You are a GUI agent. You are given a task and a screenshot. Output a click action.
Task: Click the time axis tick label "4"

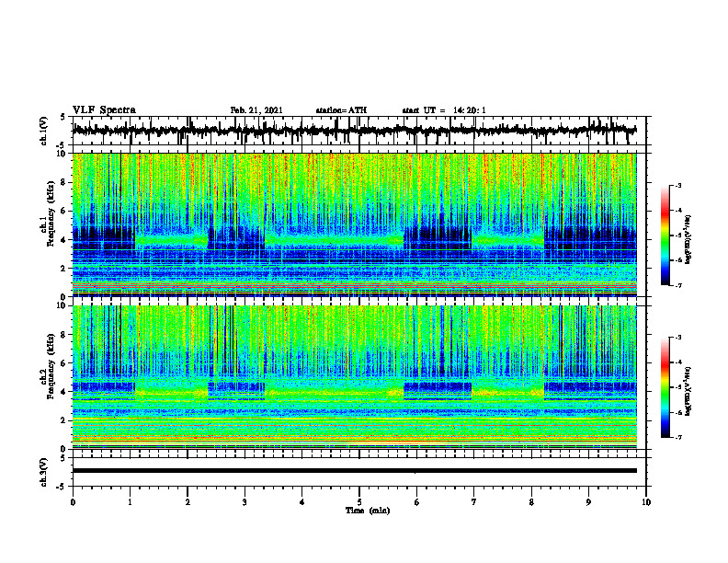click(x=302, y=502)
